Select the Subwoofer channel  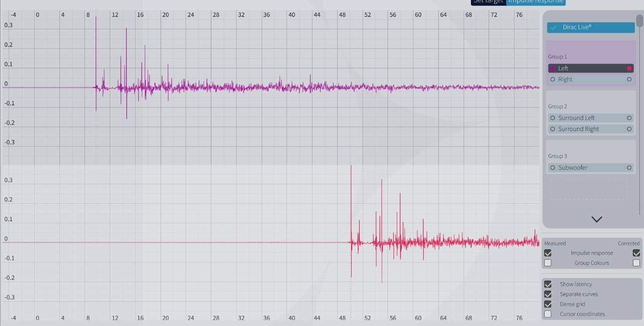[591, 167]
